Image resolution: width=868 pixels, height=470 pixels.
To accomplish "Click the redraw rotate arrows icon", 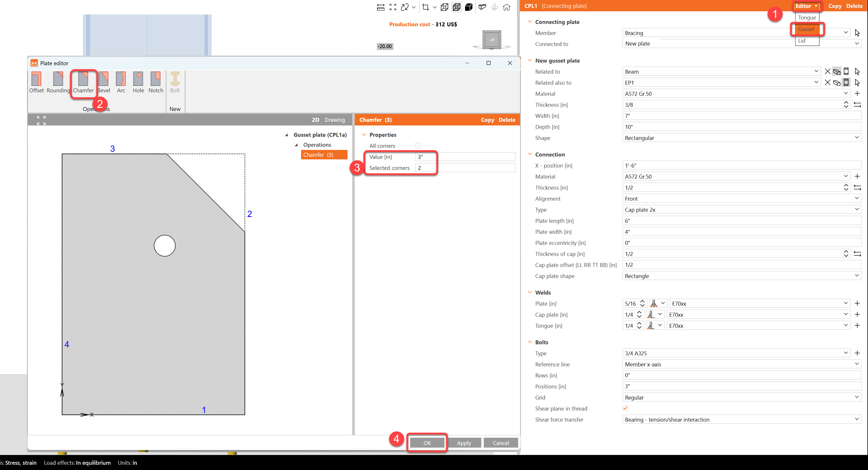I will coord(405,7).
